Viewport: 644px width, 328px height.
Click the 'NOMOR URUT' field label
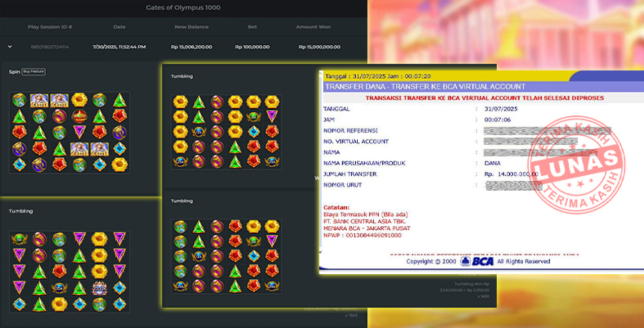(343, 185)
